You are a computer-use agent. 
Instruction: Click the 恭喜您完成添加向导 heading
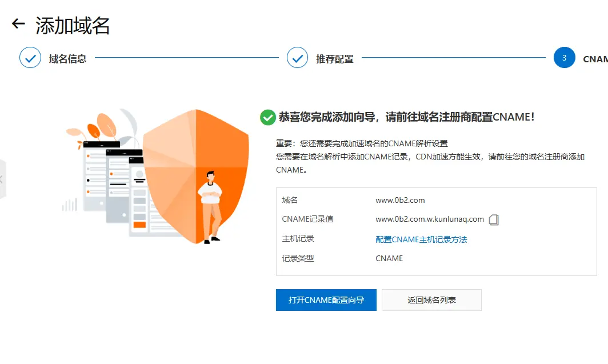click(406, 117)
